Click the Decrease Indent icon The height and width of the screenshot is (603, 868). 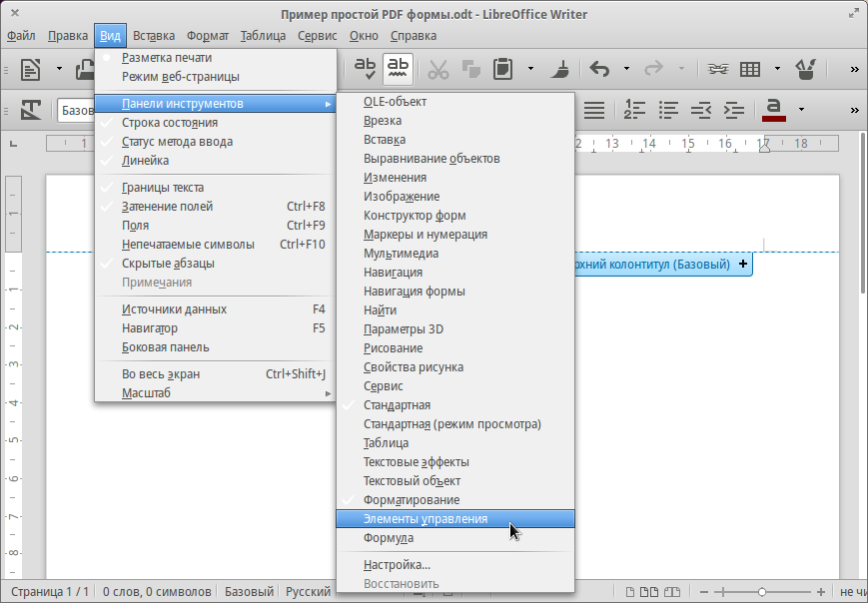(701, 110)
